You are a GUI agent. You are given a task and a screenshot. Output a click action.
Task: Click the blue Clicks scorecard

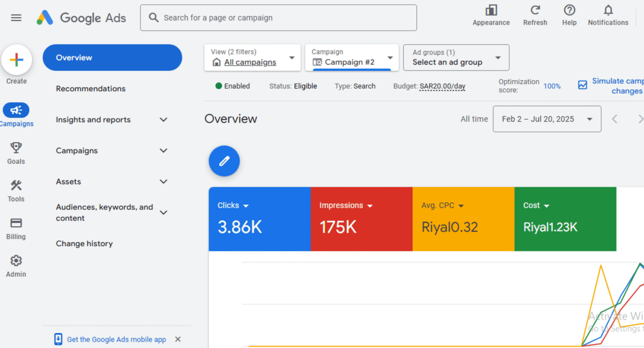click(x=260, y=219)
